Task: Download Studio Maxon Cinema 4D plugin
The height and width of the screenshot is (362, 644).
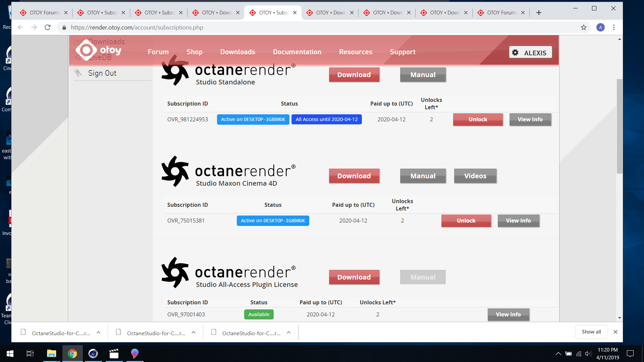Action: click(354, 176)
